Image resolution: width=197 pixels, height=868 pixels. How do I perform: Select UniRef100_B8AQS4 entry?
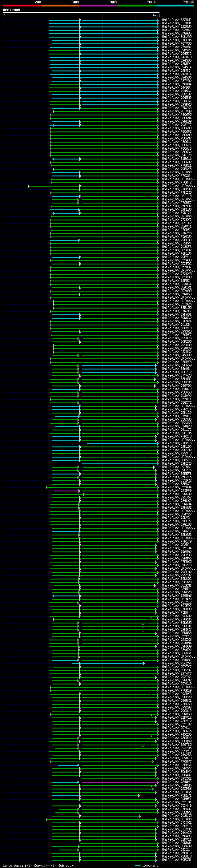click(177, 369)
